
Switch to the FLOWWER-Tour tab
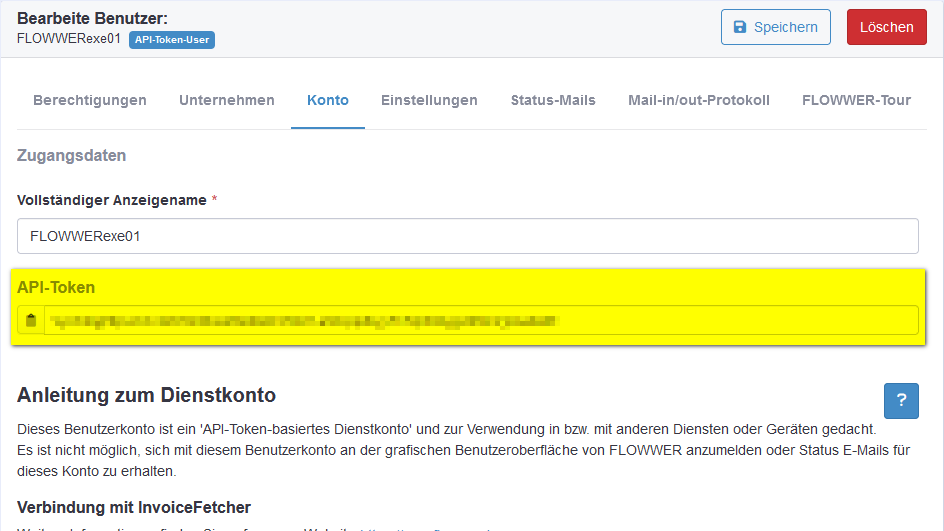coord(856,100)
